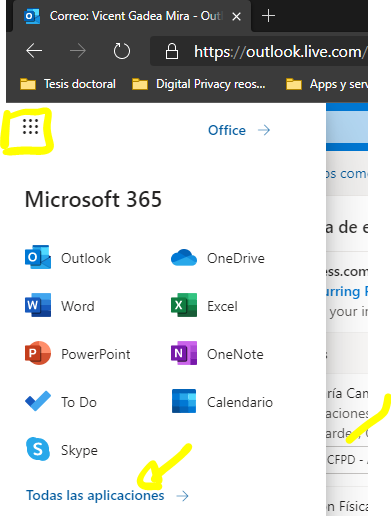Open the Calendario app icon
Viewport: 391px width, 516px height.
184,401
